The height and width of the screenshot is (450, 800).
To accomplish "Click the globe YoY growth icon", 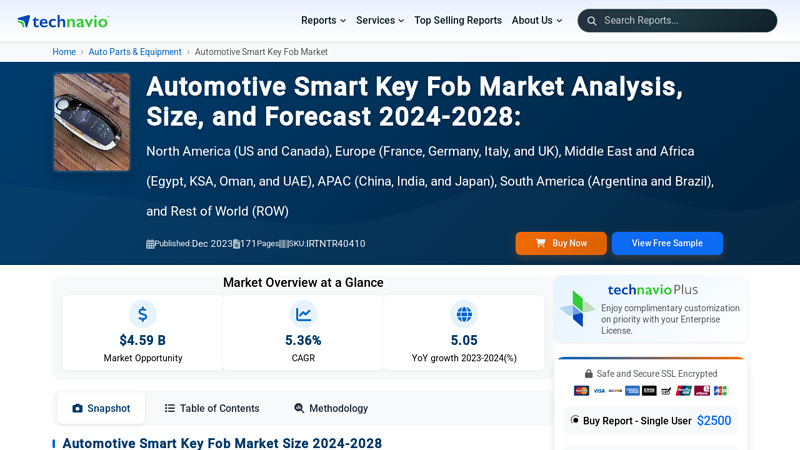I will point(464,314).
